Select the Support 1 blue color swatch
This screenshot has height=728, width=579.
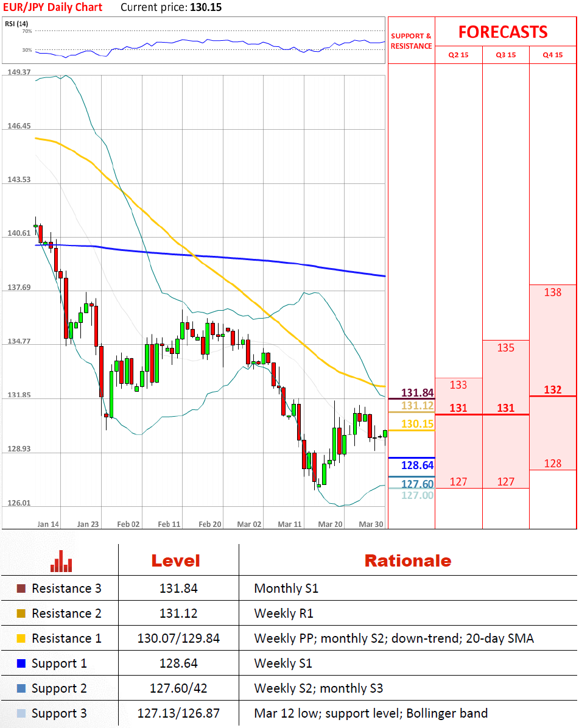tap(21, 663)
